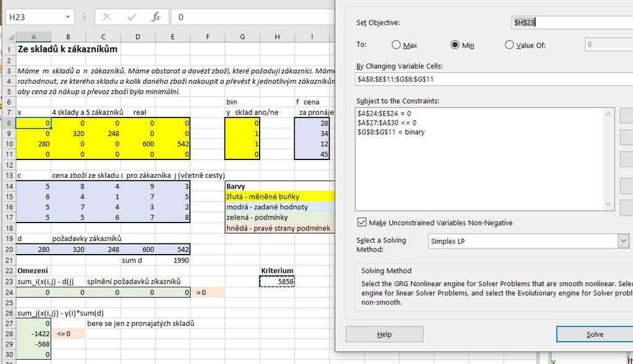Select the Value Of radio button
633x364 pixels.
pyautogui.click(x=509, y=44)
